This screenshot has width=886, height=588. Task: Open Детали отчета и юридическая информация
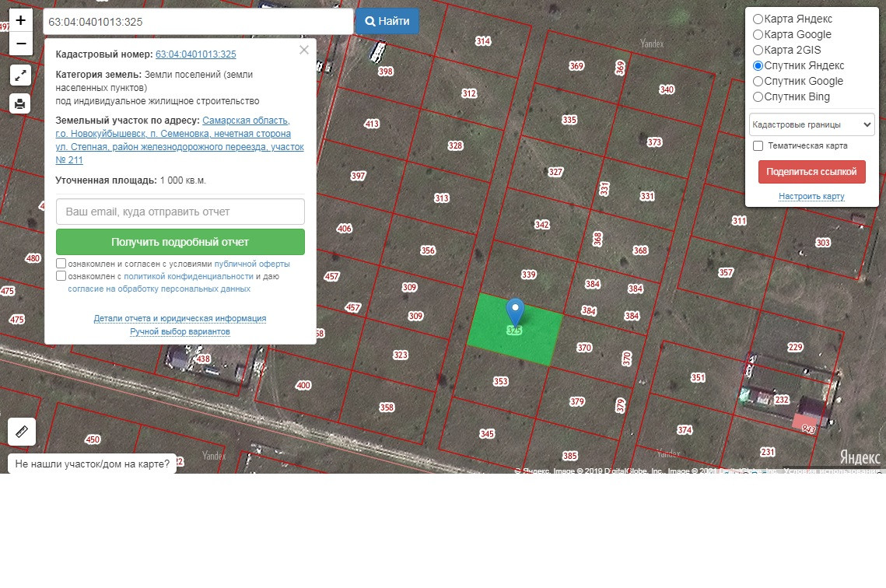180,319
